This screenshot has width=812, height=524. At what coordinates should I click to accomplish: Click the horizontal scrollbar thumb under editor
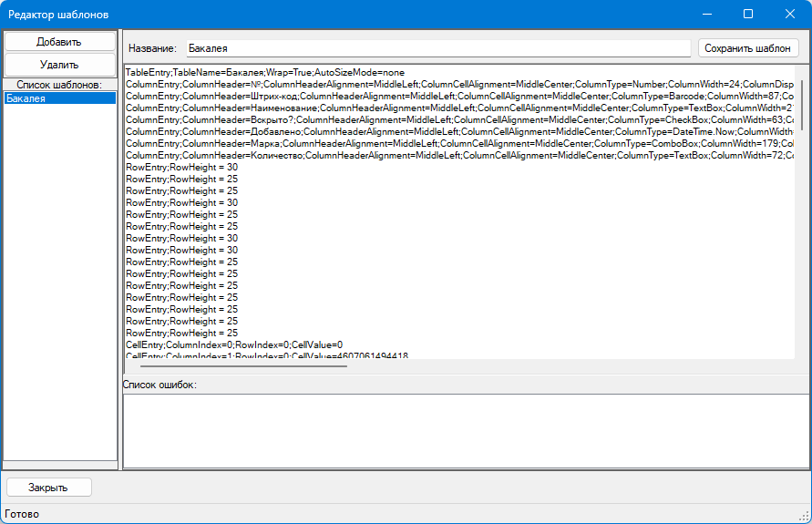(235, 365)
